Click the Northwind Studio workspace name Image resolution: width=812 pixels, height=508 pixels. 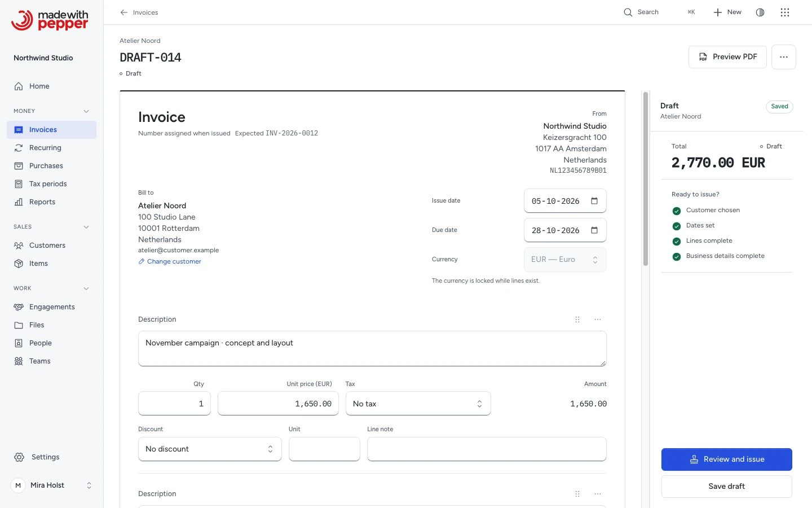pos(43,58)
